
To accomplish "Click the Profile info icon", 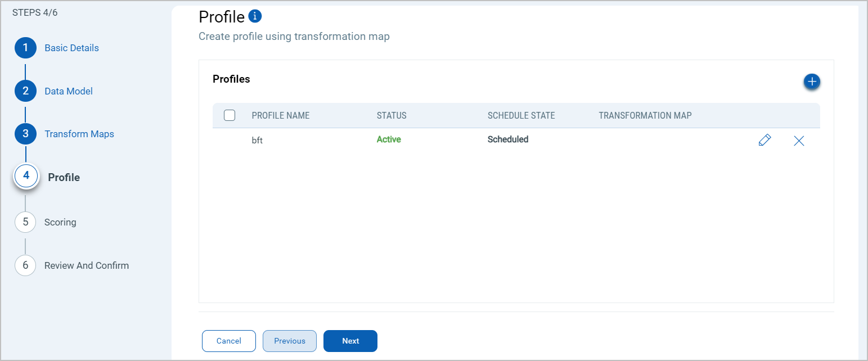I will pos(255,16).
